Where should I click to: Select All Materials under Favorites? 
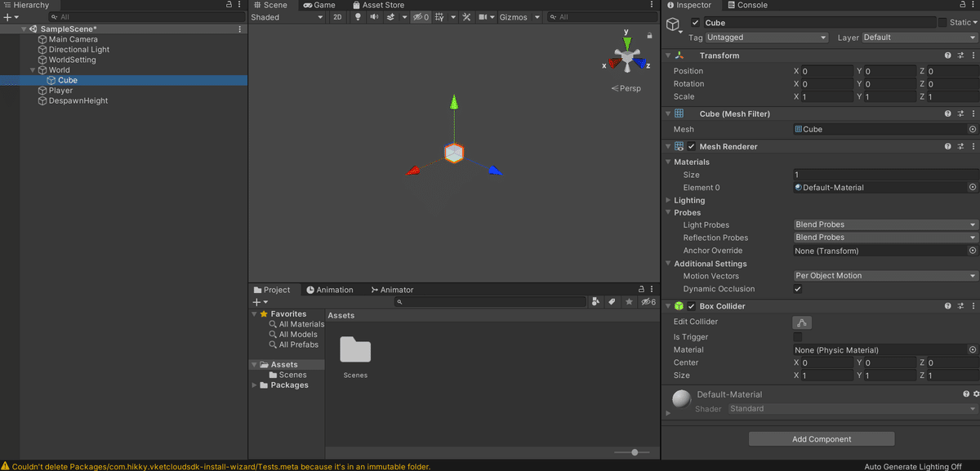tap(296, 324)
